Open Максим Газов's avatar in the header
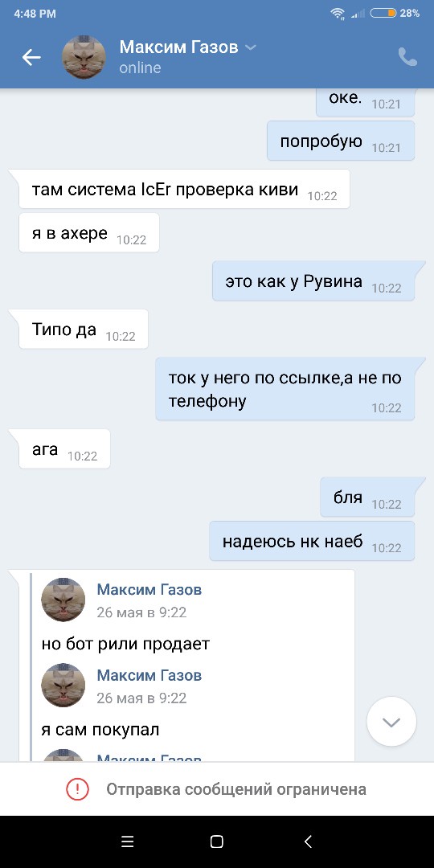Viewport: 434px width, 868px height. [x=84, y=57]
